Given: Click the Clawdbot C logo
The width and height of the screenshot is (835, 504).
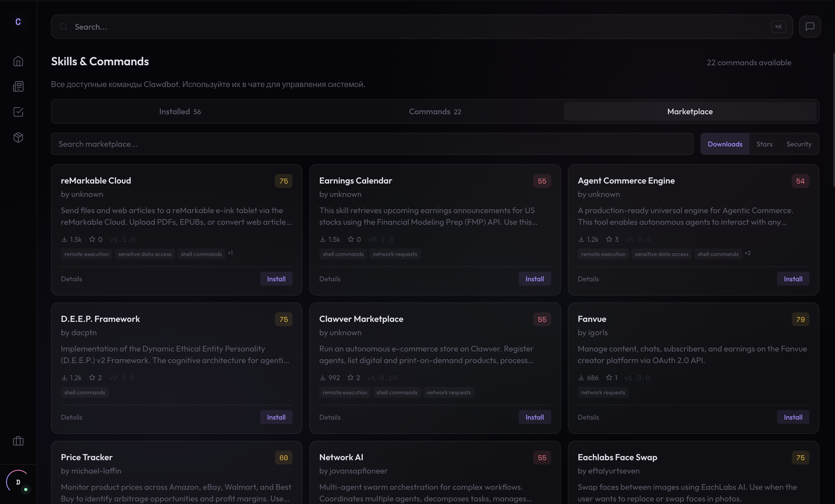Looking at the screenshot, I should 18,22.
